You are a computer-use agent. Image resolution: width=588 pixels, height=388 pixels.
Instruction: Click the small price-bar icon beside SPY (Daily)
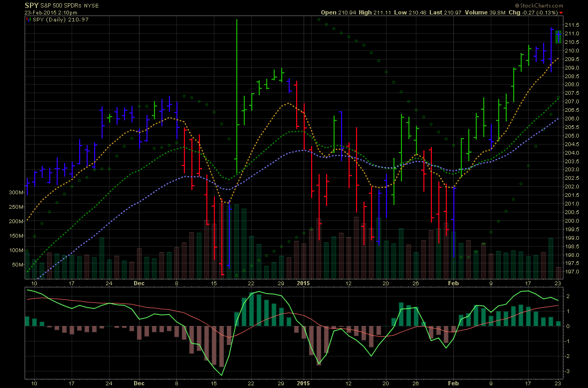click(29, 19)
